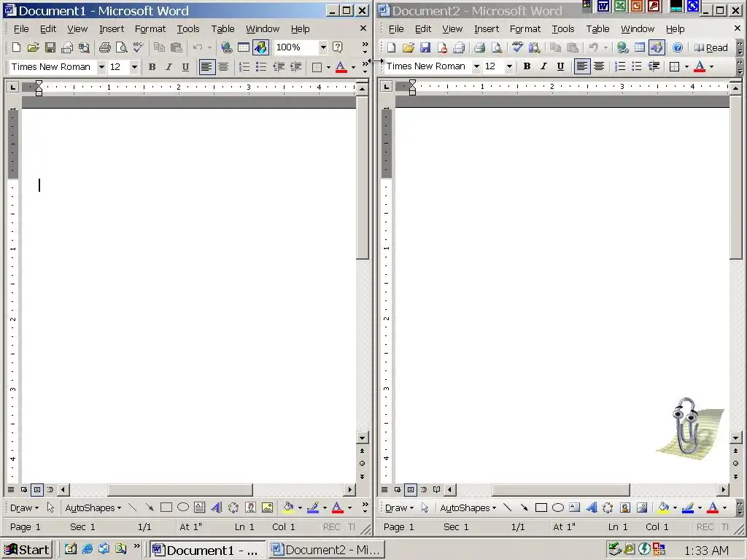Screen dimensions: 747x560
Task: Toggle Underline in Document1 window
Action: tap(185, 67)
